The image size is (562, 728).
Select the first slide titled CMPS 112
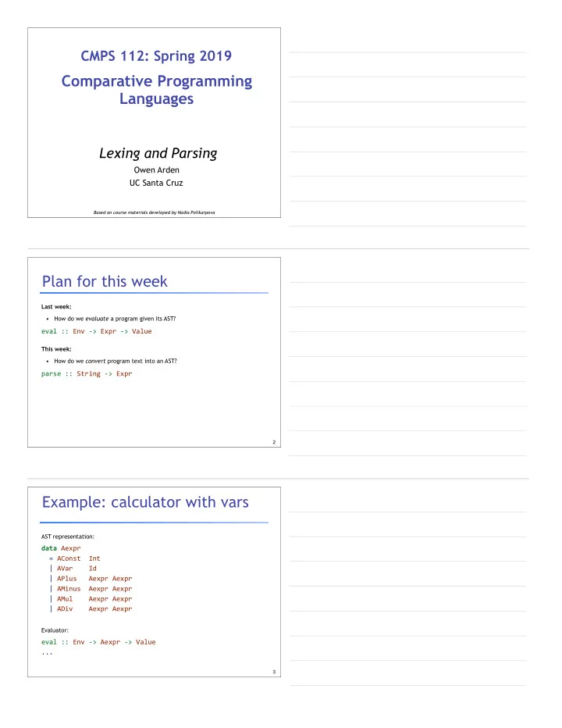[x=154, y=123]
